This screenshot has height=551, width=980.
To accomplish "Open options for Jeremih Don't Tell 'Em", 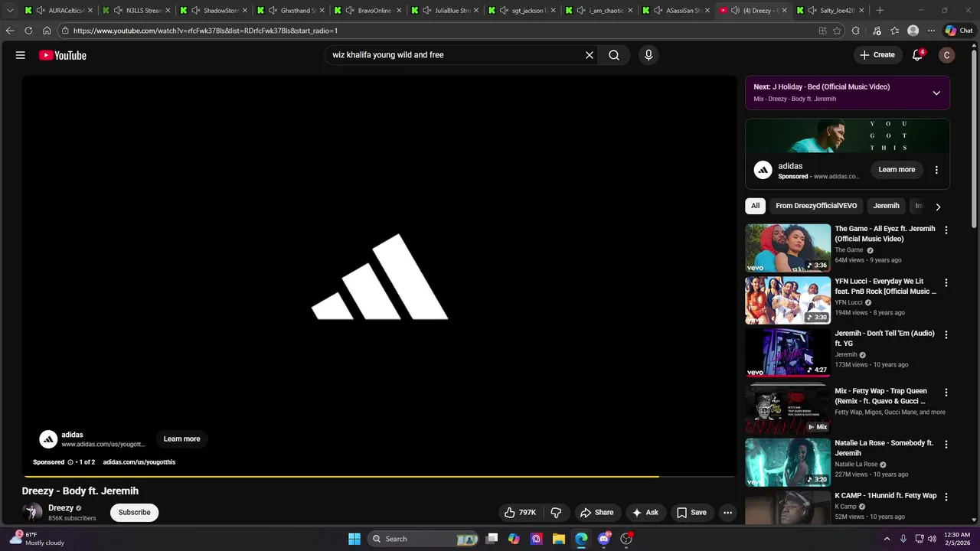I will pyautogui.click(x=946, y=335).
